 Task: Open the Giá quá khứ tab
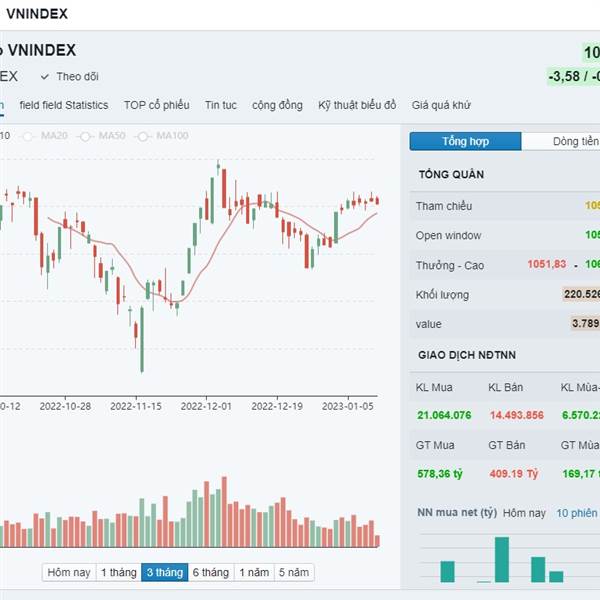pyautogui.click(x=441, y=105)
